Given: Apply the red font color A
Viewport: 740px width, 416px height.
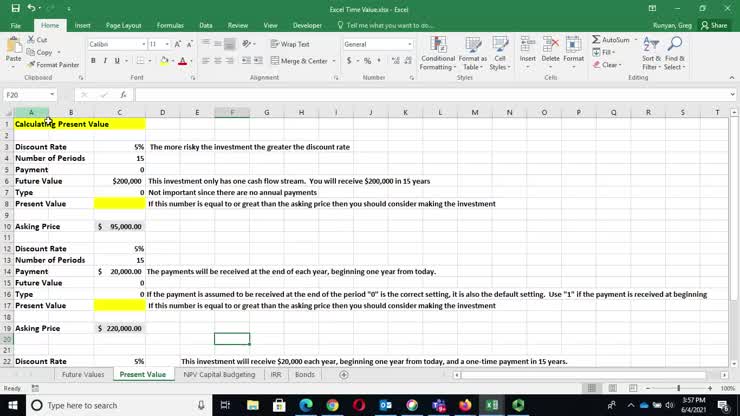Looking at the screenshot, I should pos(183,61).
